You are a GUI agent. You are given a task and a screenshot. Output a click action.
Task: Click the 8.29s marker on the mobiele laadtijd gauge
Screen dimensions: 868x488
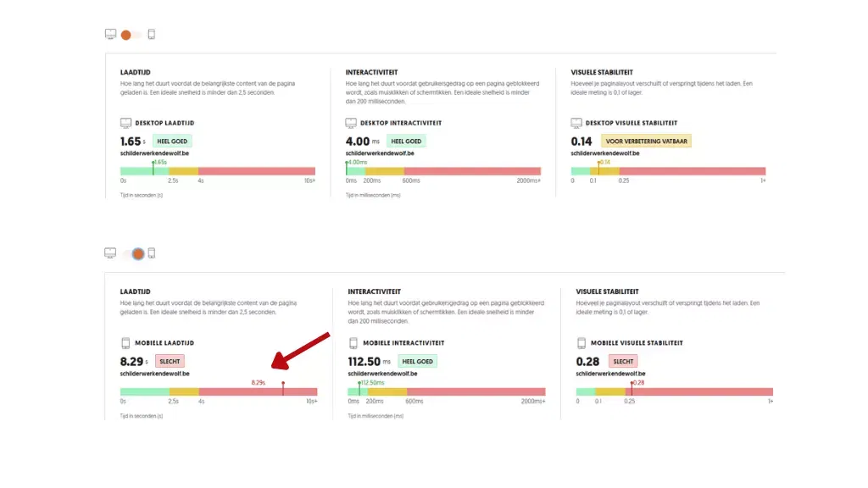tap(283, 387)
